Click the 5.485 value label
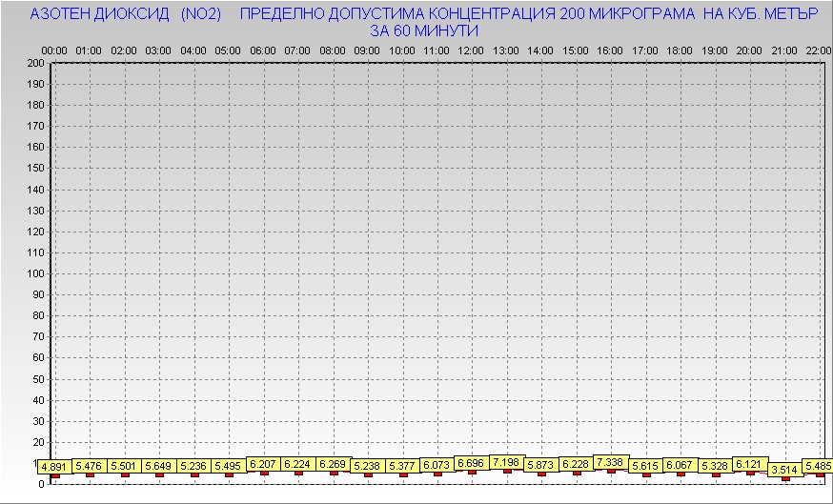The image size is (833, 504). [x=818, y=466]
